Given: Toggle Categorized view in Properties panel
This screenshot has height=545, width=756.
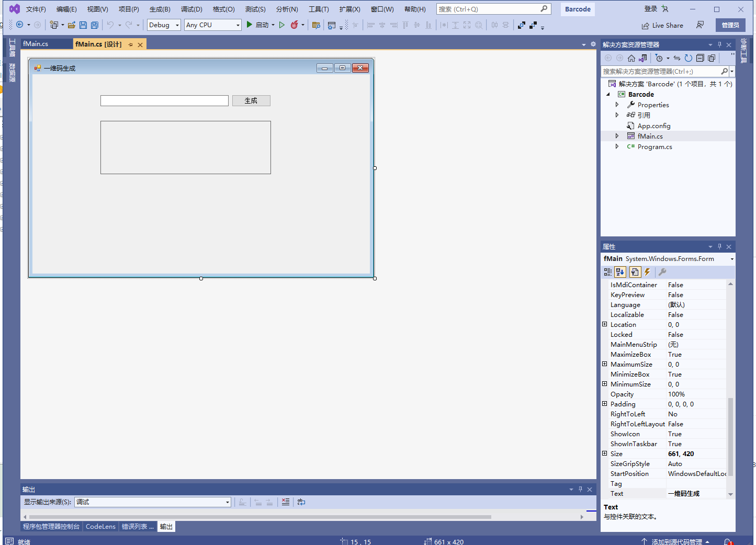Looking at the screenshot, I should (608, 272).
